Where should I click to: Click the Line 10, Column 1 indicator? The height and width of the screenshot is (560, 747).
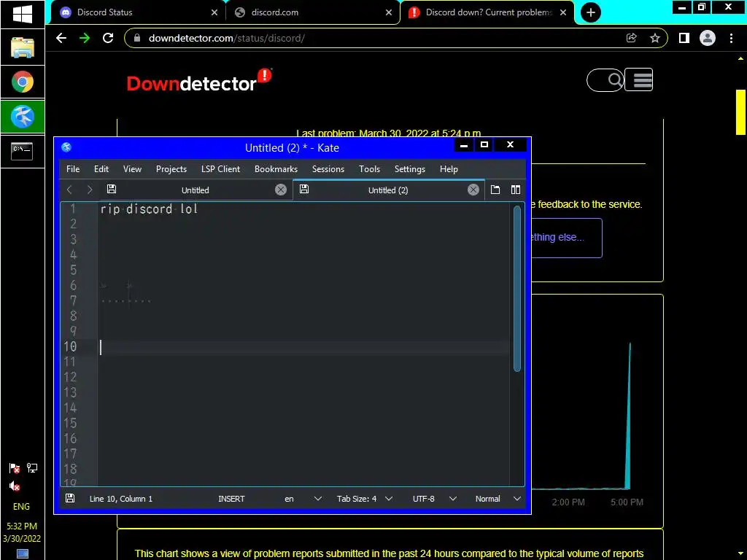click(121, 499)
